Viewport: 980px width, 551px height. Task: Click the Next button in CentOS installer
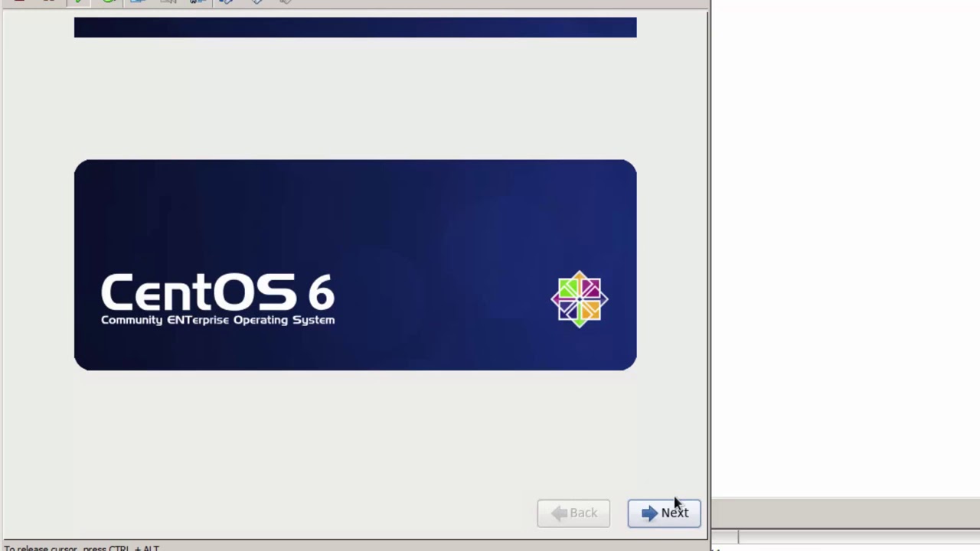664,513
